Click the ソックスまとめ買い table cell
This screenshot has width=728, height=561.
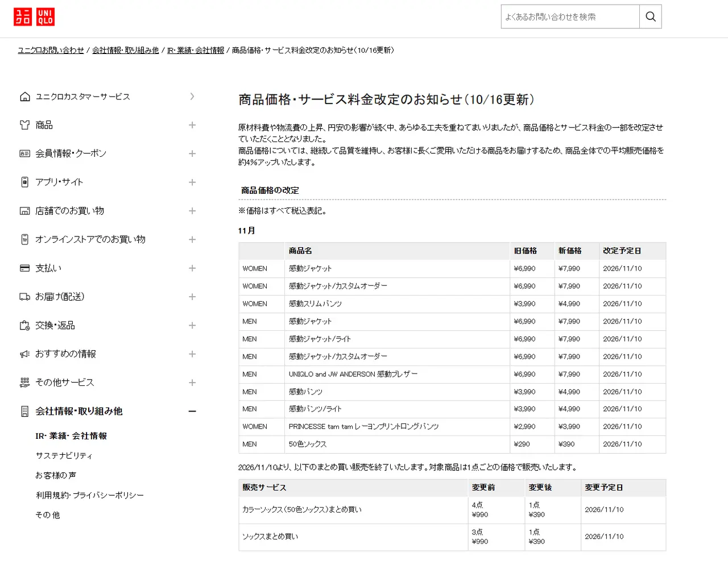pyautogui.click(x=353, y=537)
